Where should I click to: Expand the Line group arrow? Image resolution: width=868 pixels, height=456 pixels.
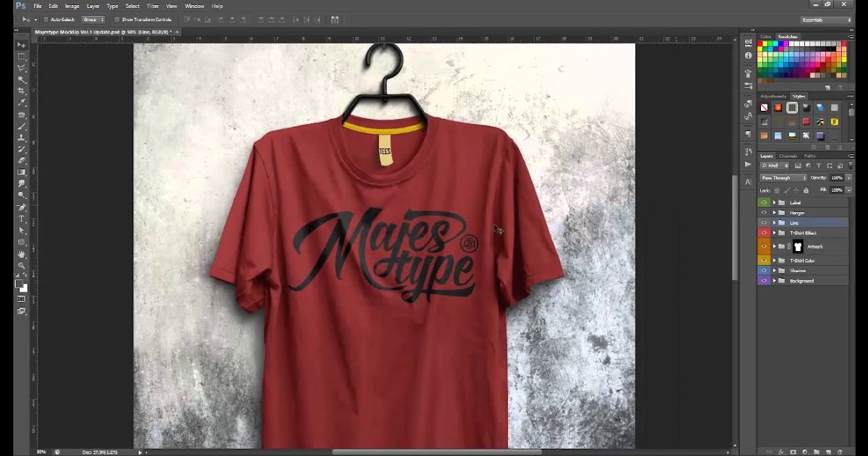tap(775, 223)
